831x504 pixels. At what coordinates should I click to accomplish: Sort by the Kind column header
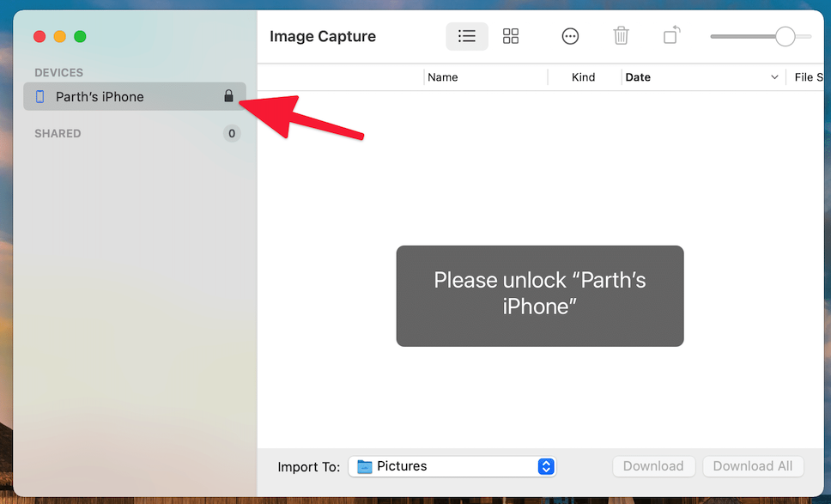pyautogui.click(x=583, y=77)
